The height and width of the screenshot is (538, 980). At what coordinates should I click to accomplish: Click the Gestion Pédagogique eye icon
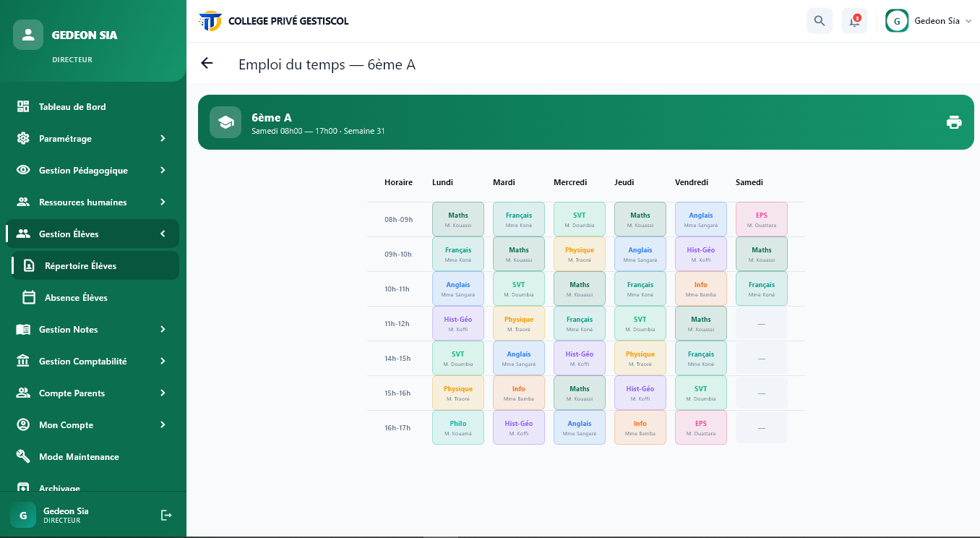point(23,170)
